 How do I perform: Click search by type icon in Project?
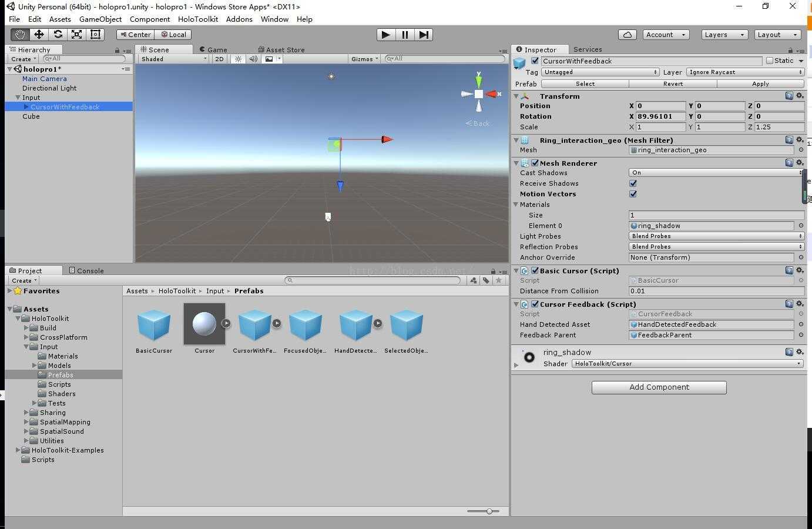pyautogui.click(x=474, y=280)
